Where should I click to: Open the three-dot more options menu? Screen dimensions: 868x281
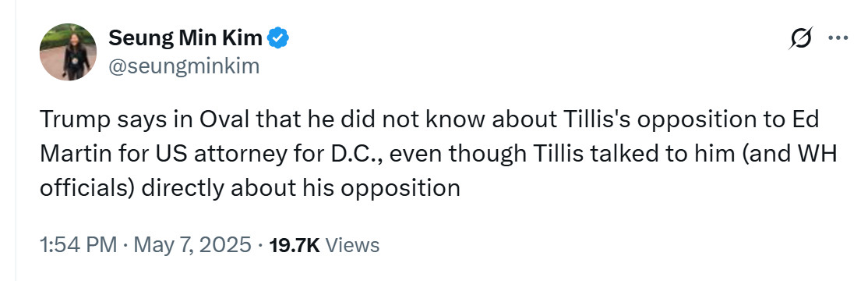coord(838,38)
